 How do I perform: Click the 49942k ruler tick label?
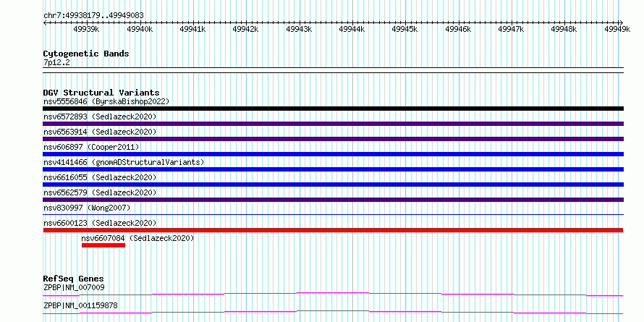245,29
